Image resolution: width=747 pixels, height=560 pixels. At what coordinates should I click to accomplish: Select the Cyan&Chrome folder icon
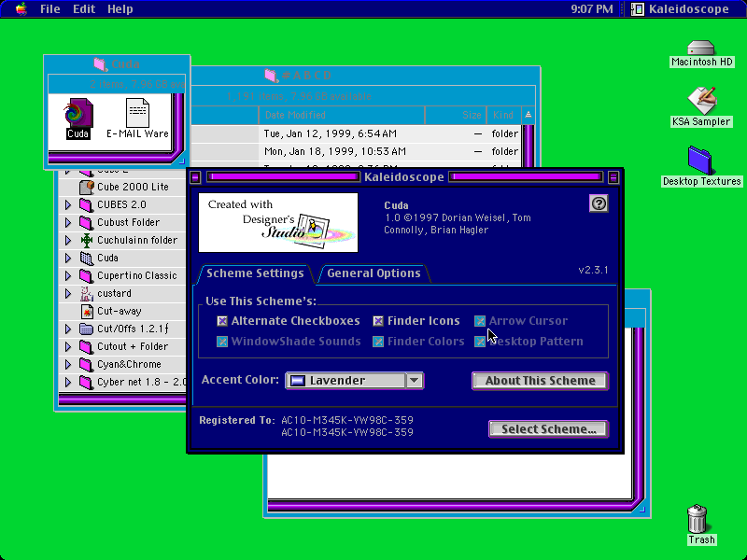(86, 364)
